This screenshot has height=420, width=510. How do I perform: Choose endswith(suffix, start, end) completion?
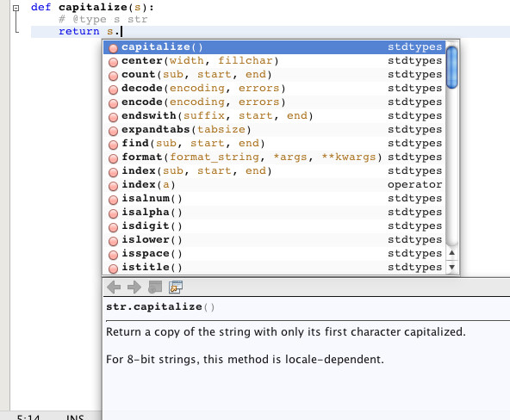click(274, 116)
